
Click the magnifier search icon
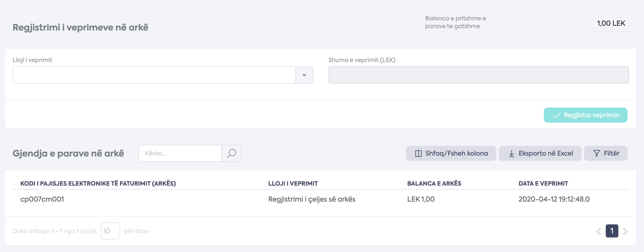(231, 153)
